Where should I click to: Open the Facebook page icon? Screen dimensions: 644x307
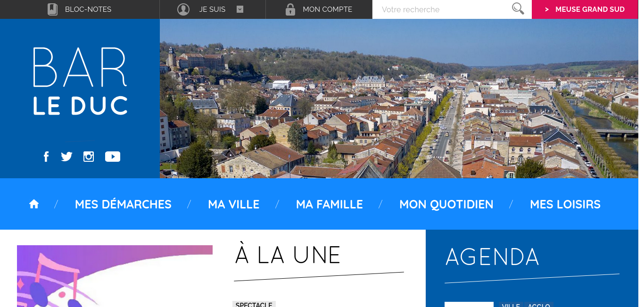[46, 157]
